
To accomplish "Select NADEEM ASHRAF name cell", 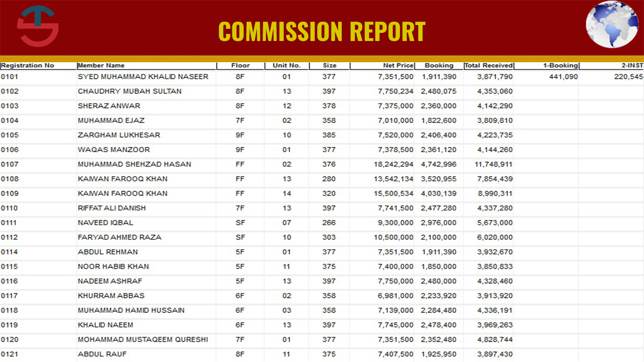I will click(x=110, y=281).
